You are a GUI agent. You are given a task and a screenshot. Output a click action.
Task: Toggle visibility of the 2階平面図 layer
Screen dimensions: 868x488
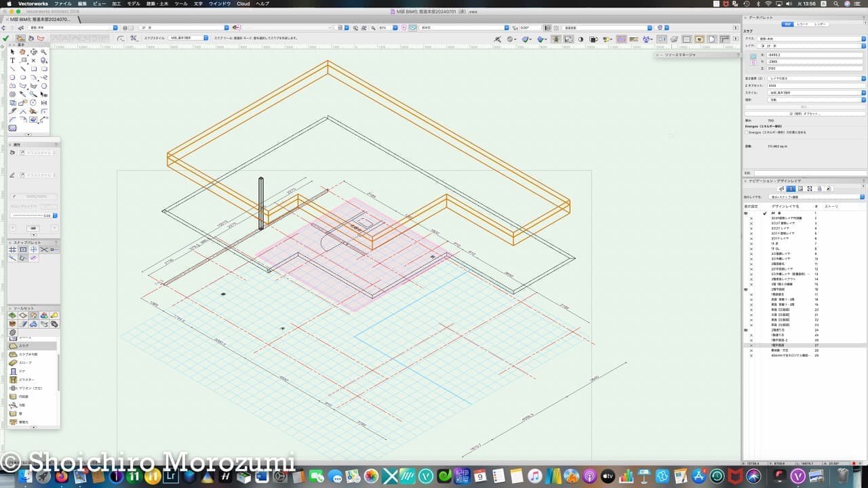747,289
